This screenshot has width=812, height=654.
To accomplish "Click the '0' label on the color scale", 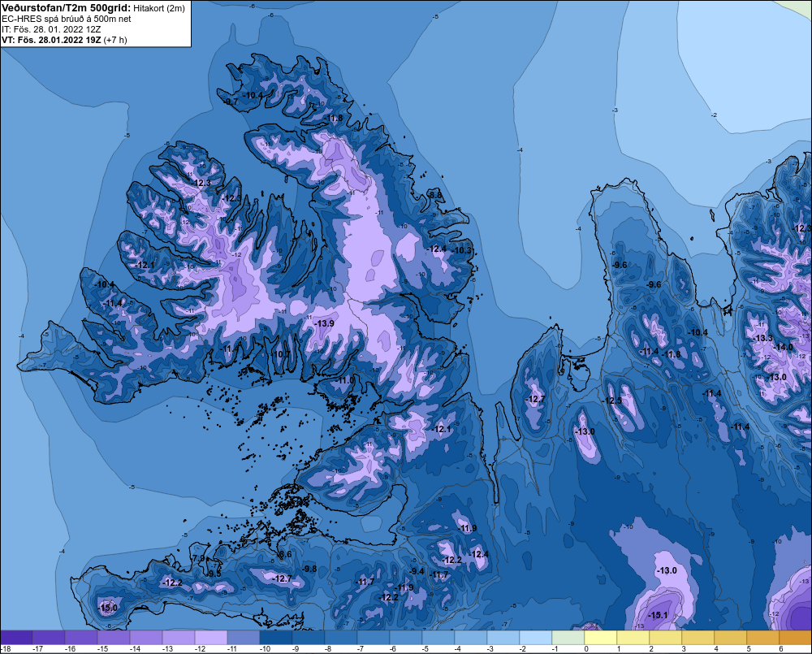I will 586,649.
